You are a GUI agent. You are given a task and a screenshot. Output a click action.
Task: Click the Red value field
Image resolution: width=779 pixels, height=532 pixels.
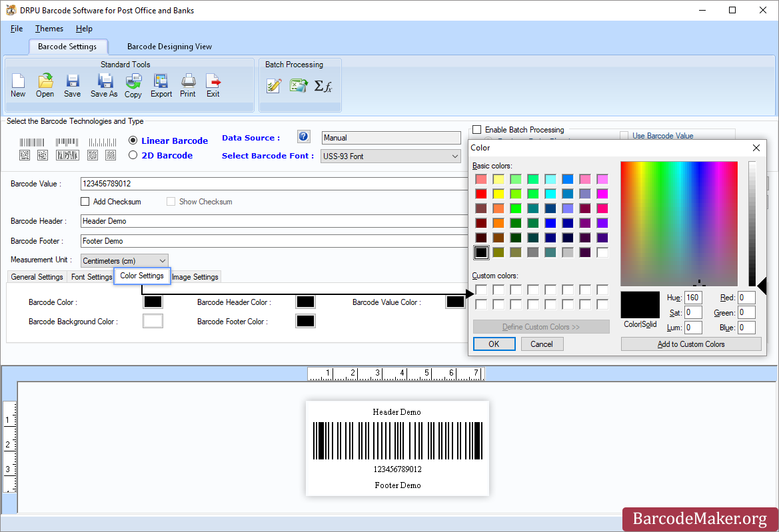pyautogui.click(x=747, y=298)
